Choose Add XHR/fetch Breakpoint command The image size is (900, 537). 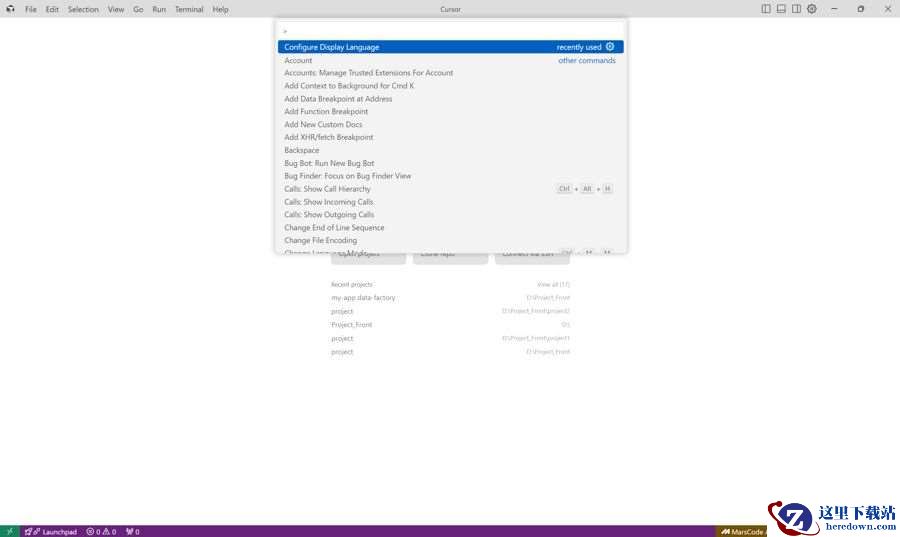click(x=451, y=137)
